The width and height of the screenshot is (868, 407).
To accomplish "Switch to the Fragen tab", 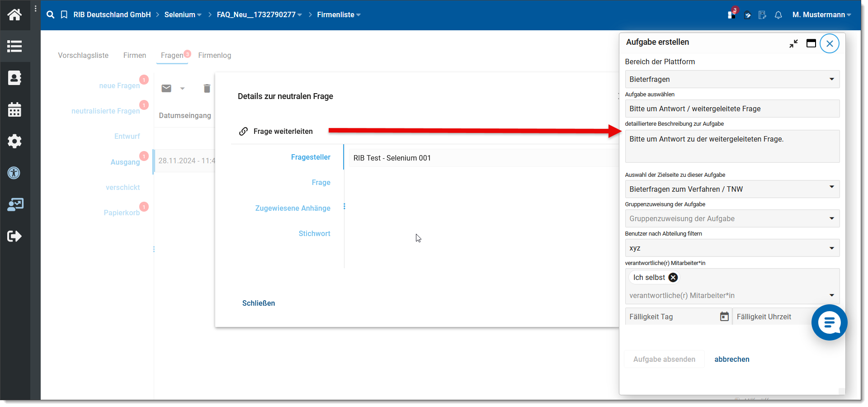I will pyautogui.click(x=172, y=55).
